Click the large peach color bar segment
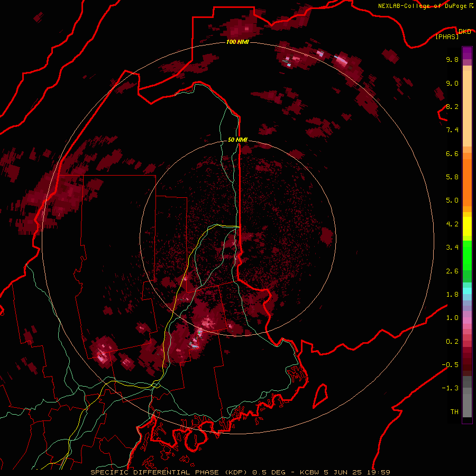Image resolution: width=476 pixels, height=476 pixels. tap(467, 108)
